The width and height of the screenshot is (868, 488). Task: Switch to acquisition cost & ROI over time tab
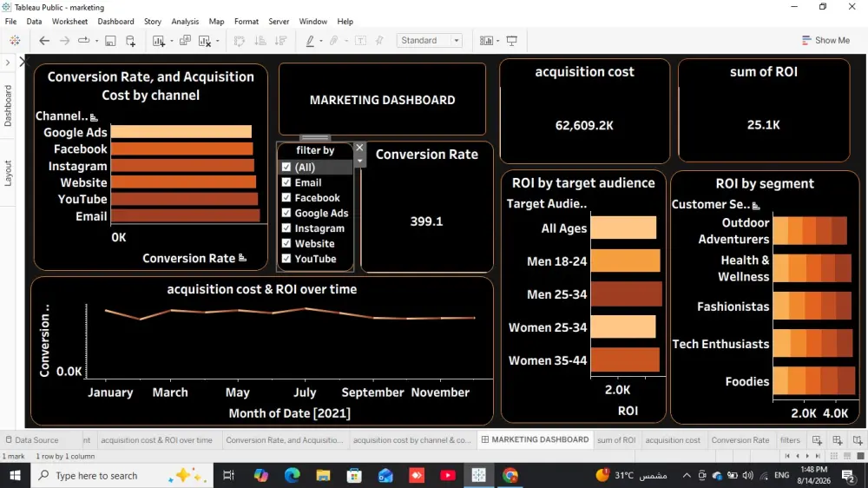156,440
